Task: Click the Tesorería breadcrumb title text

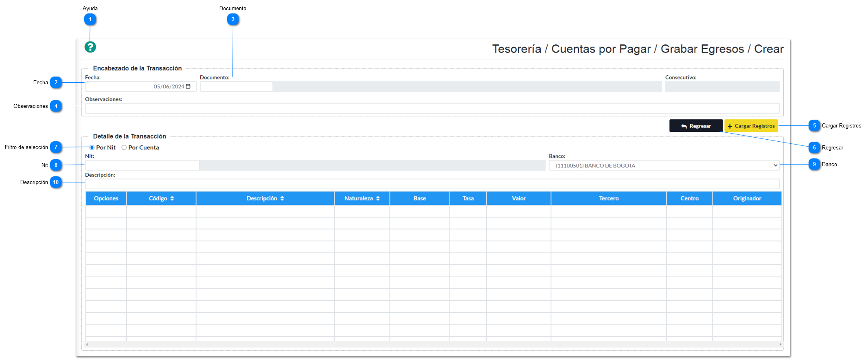Action: coord(517,49)
